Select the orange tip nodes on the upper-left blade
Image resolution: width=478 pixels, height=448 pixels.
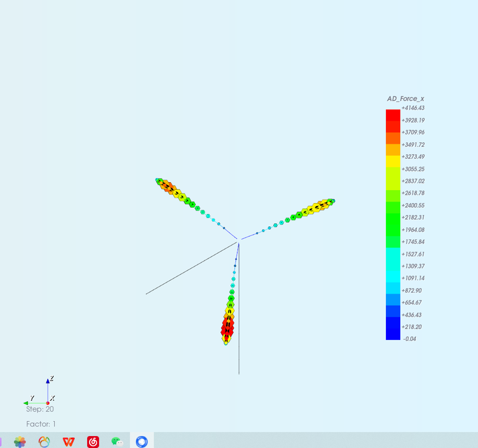pos(168,186)
